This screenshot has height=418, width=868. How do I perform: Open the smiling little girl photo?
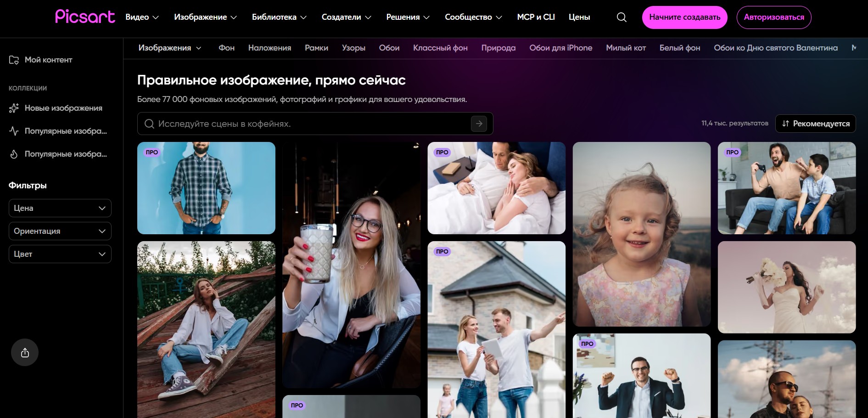point(642,234)
